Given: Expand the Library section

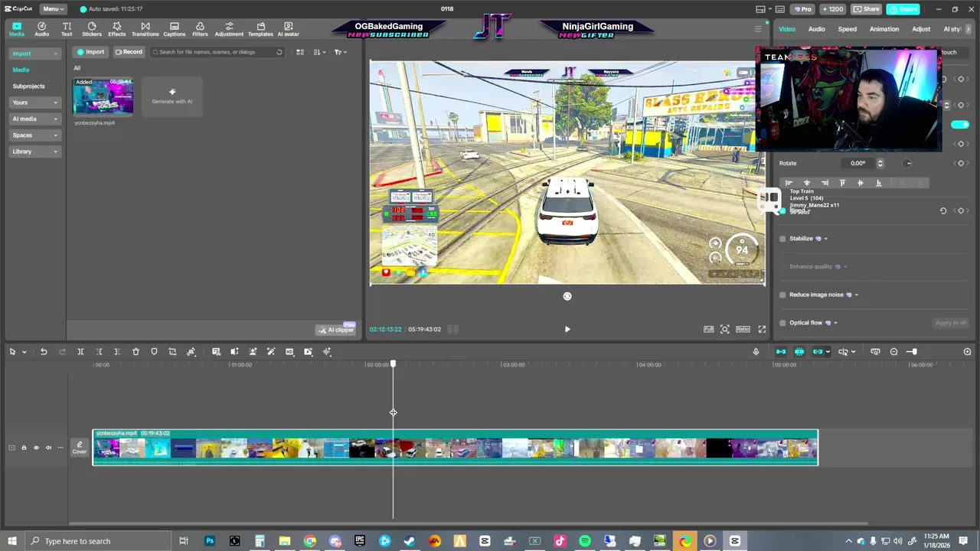Looking at the screenshot, I should [x=34, y=152].
